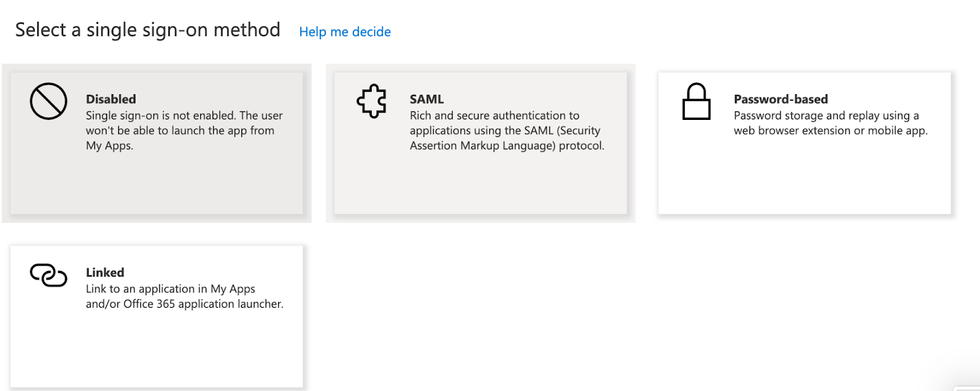
Task: Click the 'Rich and secure authentication' description text
Action: click(x=494, y=116)
